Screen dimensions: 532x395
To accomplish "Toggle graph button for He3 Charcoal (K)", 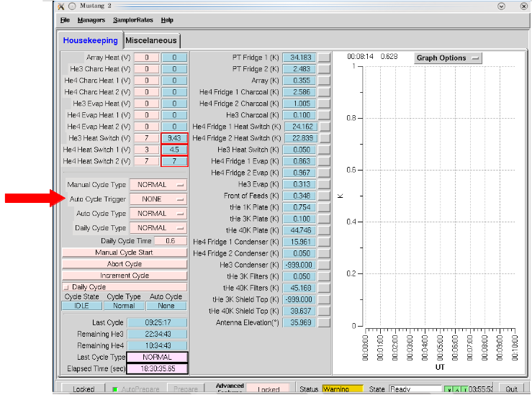I will [324, 115].
